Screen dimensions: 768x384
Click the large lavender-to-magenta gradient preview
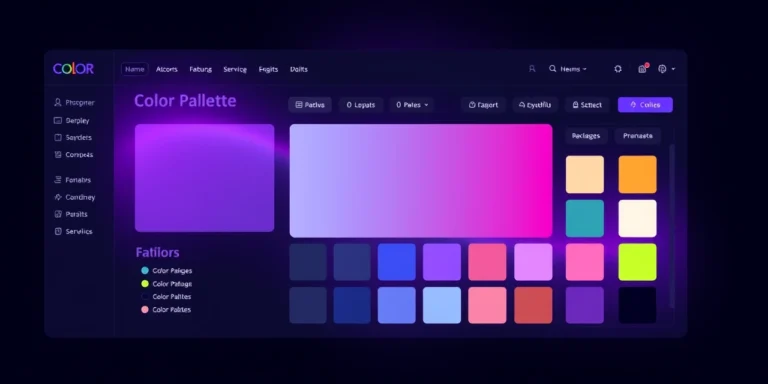421,181
